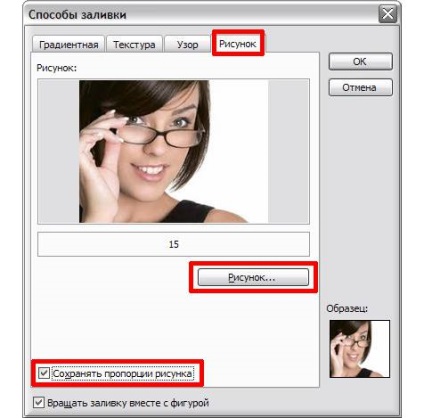
Task: Click the Рисунок: label above the preview
Action: pyautogui.click(x=57, y=68)
